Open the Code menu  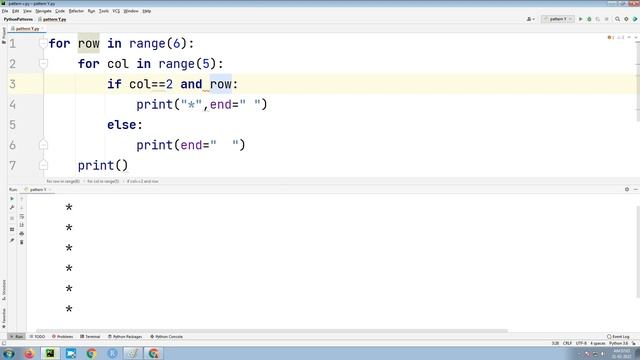[60, 11]
